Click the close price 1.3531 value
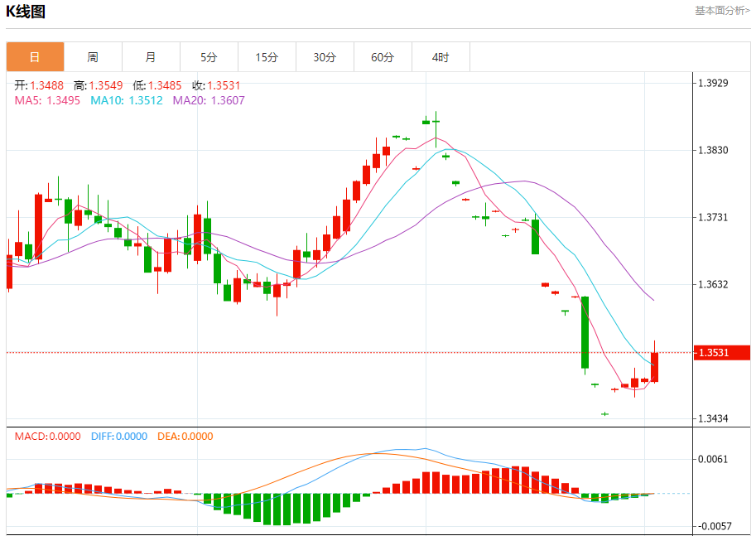This screenshot has width=756, height=536. (x=224, y=85)
